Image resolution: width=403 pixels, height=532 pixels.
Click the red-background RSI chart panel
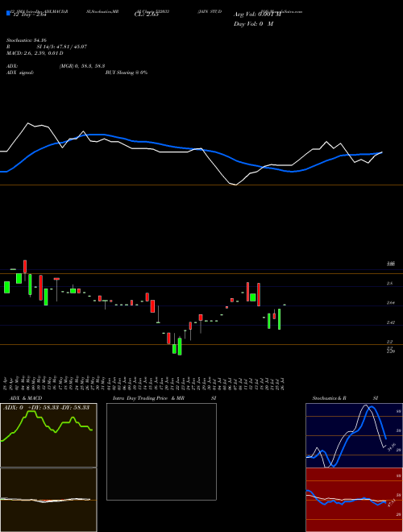coord(354,500)
